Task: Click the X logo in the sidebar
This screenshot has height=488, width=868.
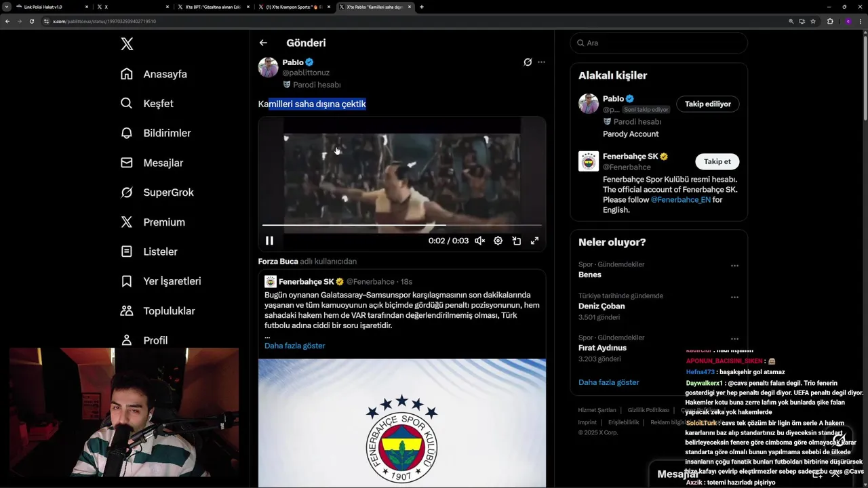Action: click(x=127, y=44)
